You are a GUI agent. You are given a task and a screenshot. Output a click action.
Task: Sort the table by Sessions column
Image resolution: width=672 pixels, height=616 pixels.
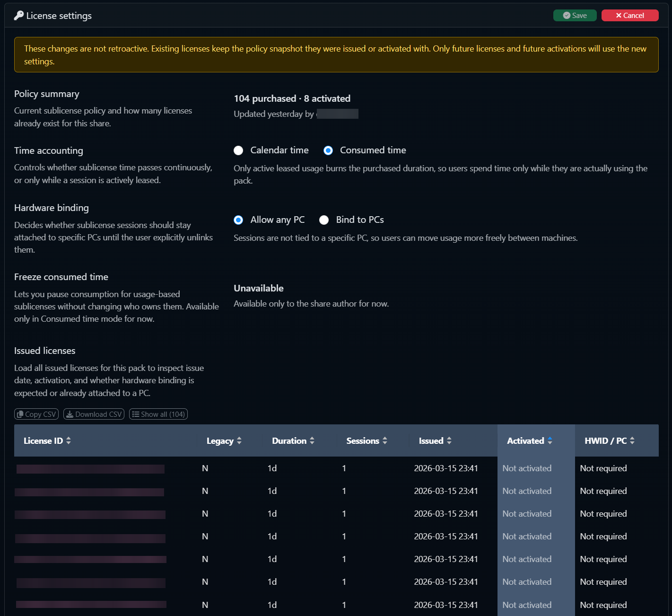(384, 440)
